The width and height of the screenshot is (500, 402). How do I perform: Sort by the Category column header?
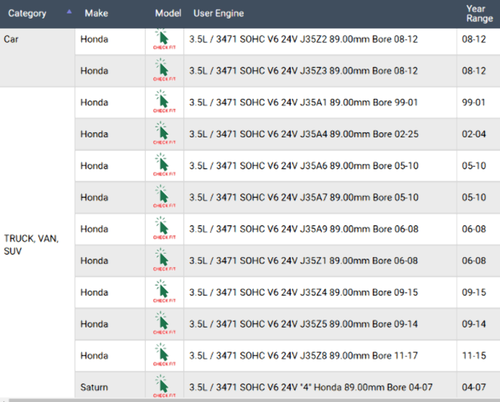pos(27,13)
